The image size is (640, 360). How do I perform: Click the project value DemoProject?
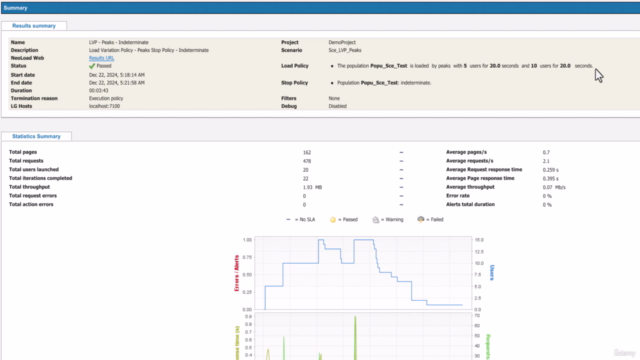click(342, 42)
